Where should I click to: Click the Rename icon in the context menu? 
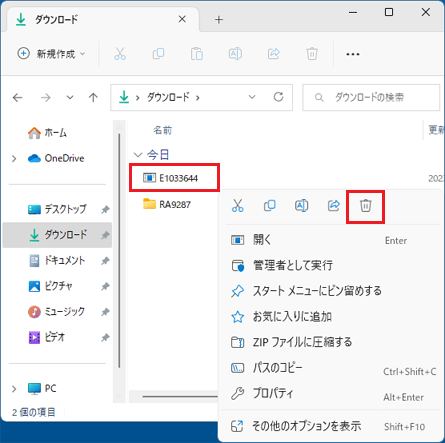pyautogui.click(x=302, y=206)
